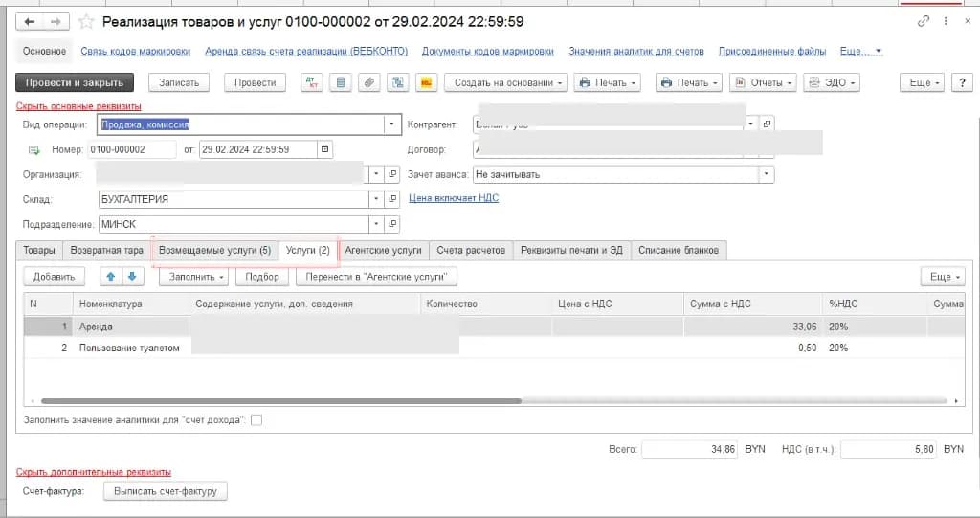Select the Основное navigation section
Screen dimensions: 980x518
[44, 51]
